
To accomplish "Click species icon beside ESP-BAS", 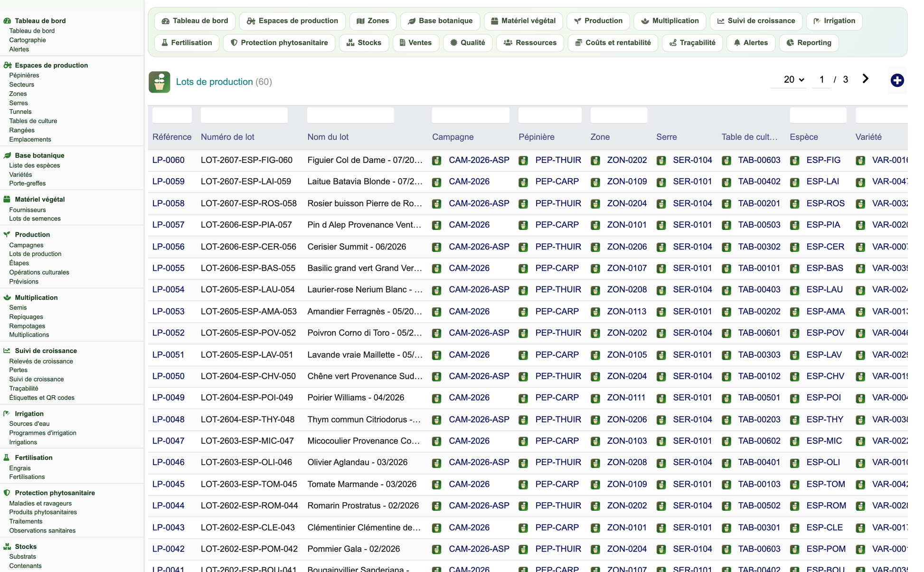I will coord(794,268).
